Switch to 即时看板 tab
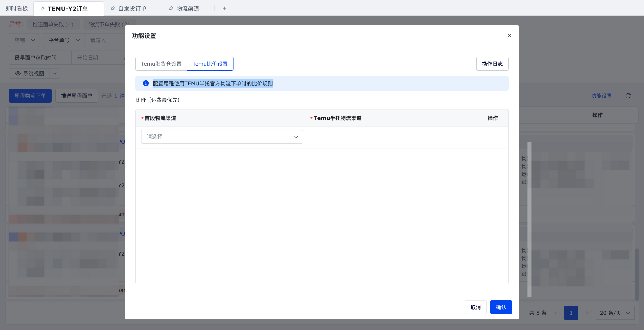The width and height of the screenshot is (644, 331). coord(16,9)
